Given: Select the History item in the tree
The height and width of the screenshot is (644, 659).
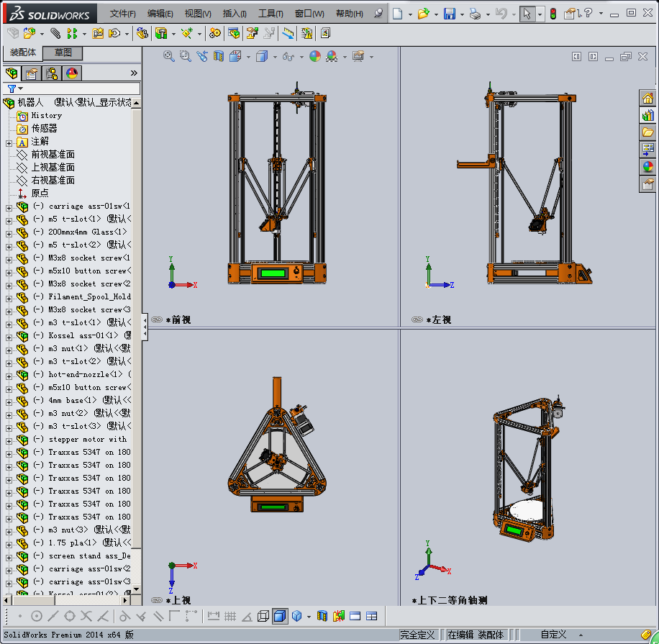Looking at the screenshot, I should coord(46,115).
